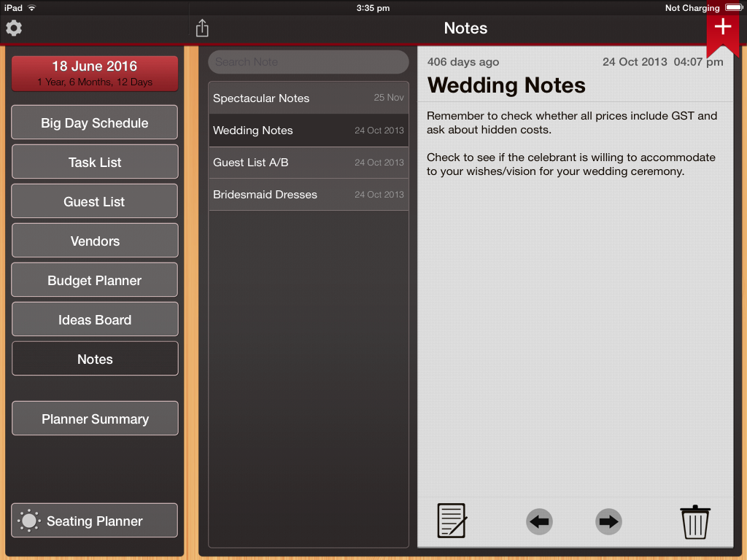Screen dimensions: 747x560
Task: Open settings via the gear icon
Action: [14, 28]
